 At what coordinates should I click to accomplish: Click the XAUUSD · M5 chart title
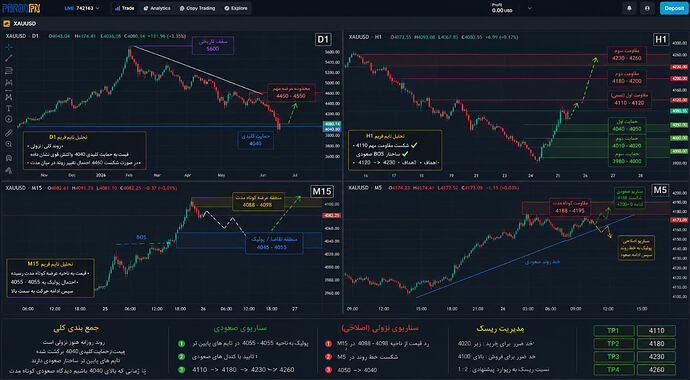click(x=365, y=188)
